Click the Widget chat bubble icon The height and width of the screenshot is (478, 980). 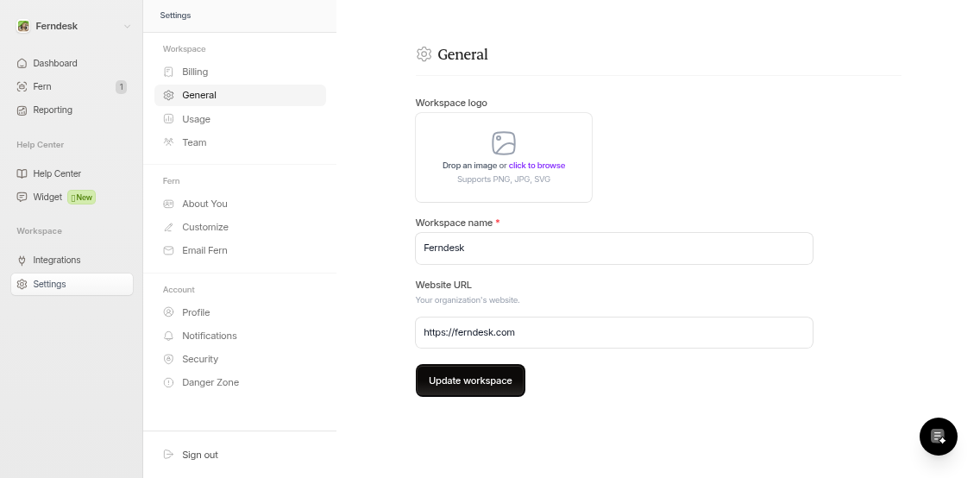tap(22, 197)
